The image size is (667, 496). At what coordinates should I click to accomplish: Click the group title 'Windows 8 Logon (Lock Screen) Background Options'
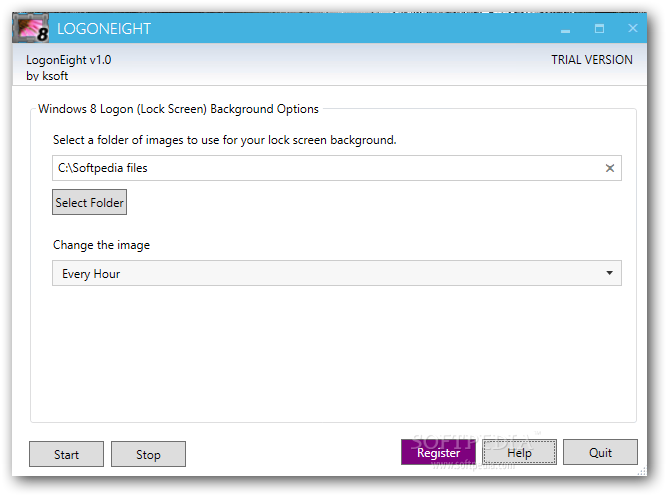[x=178, y=109]
